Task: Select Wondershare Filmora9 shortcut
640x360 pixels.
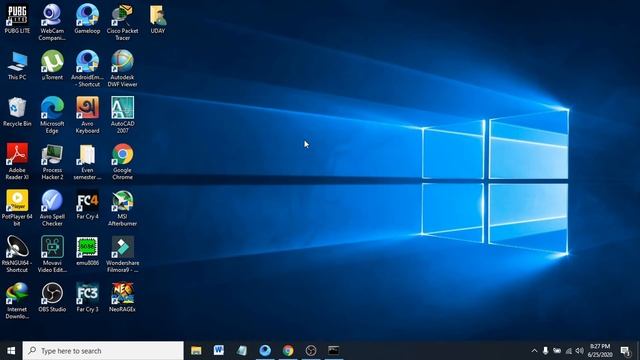Action: pyautogui.click(x=122, y=255)
